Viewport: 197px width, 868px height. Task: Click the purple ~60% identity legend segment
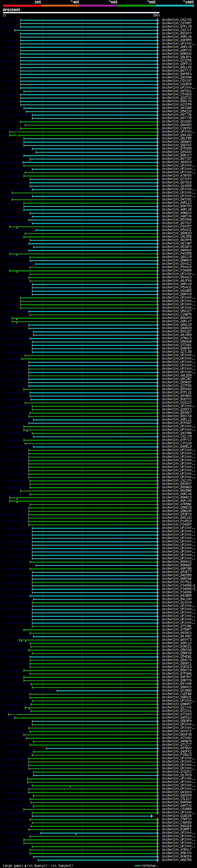tap(99, 6)
